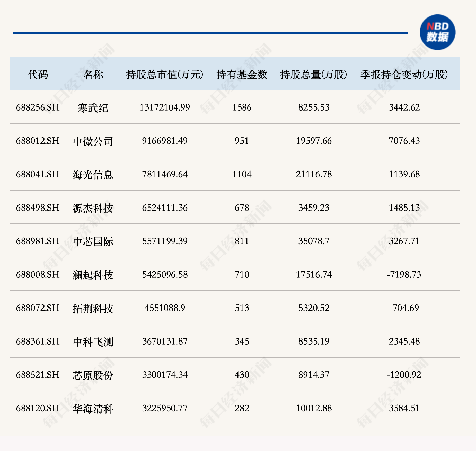The width and height of the screenshot is (476, 451).
Task: Click the name 寒武纪
Action: (x=93, y=108)
